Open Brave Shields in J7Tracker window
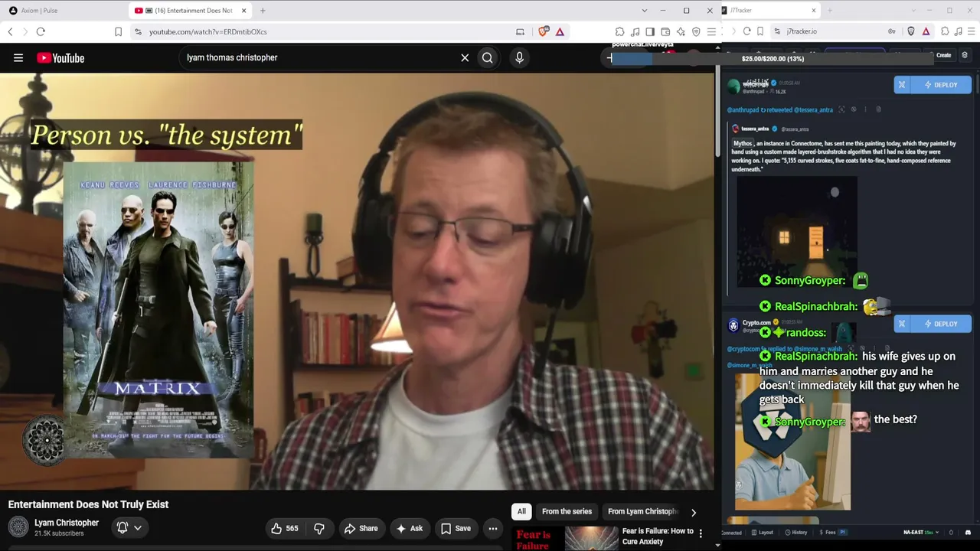The height and width of the screenshot is (551, 980). click(x=911, y=31)
